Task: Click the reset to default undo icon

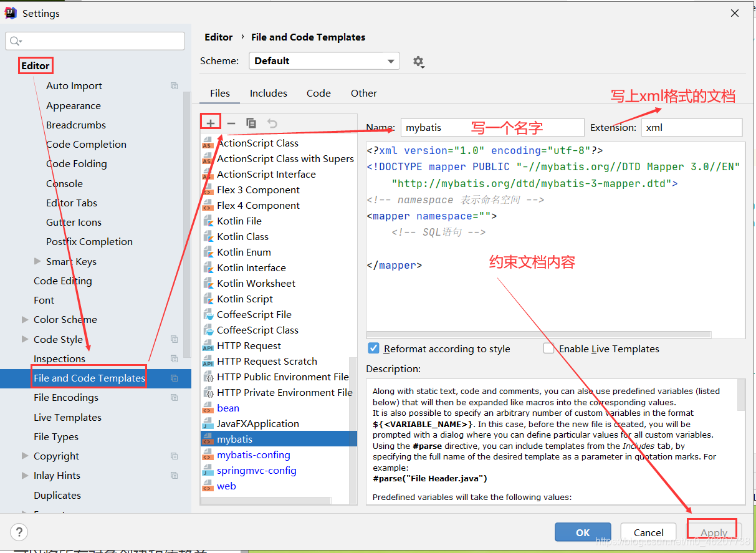Action: pyautogui.click(x=272, y=123)
